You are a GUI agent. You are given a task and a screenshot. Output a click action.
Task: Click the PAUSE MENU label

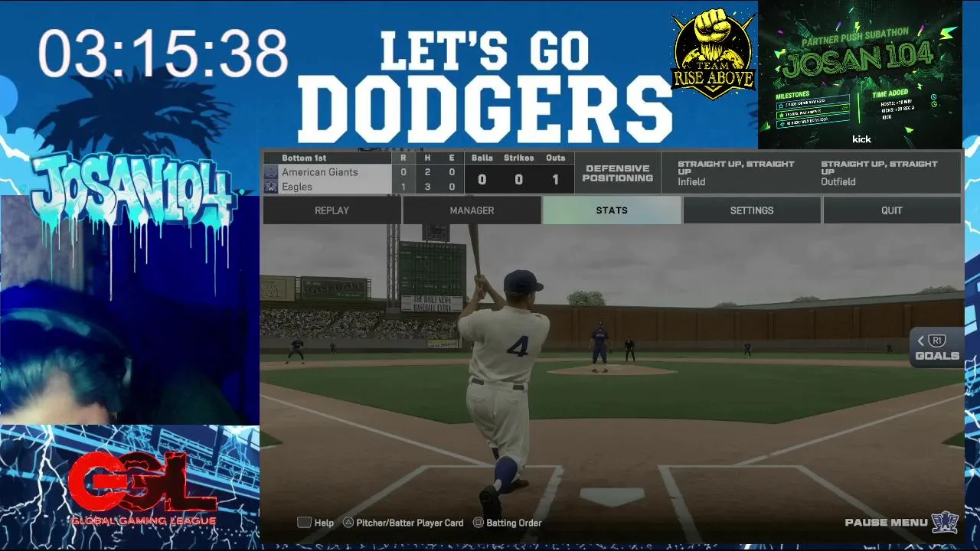[x=886, y=523]
